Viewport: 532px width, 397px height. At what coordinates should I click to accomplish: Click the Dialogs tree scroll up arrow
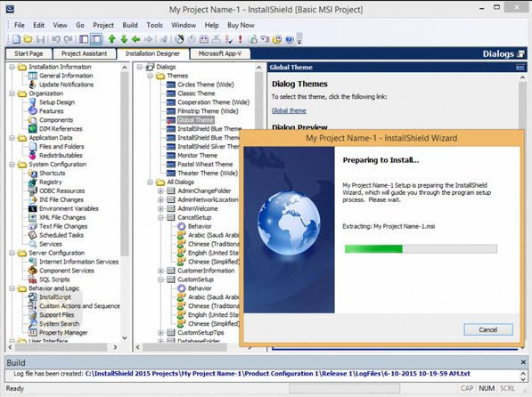[259, 68]
